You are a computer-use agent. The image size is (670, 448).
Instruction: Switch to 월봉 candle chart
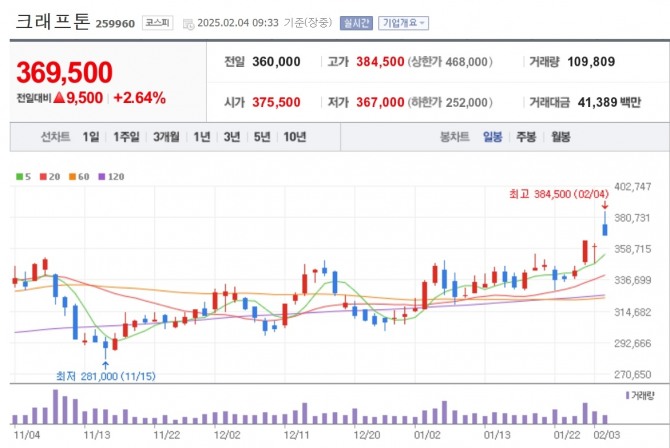click(x=561, y=137)
